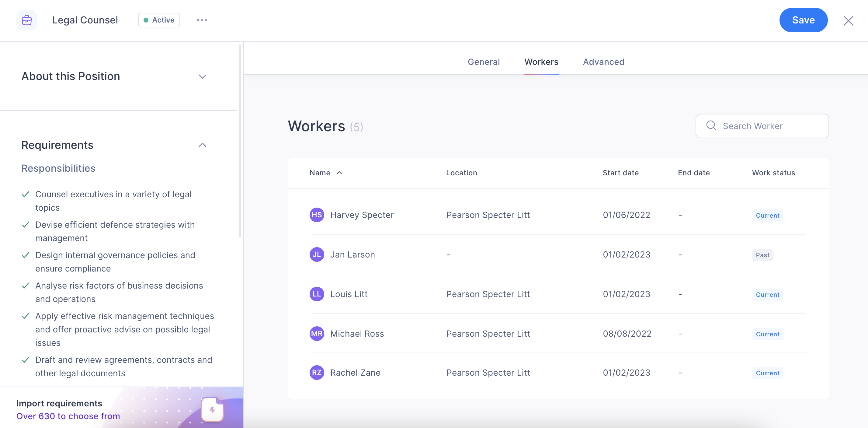Click Harvey Specter's Current status badge

(x=767, y=216)
